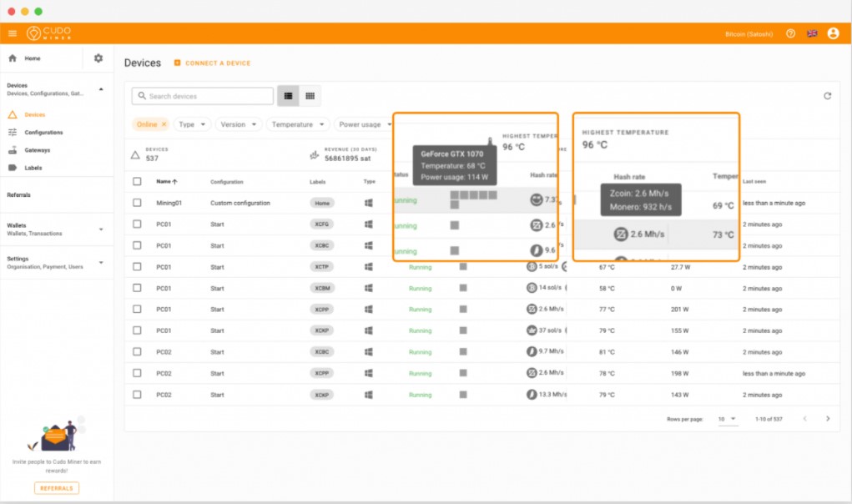Viewport: 852px width, 504px height.
Task: Navigate to Gateways in the sidebar
Action: [x=37, y=150]
